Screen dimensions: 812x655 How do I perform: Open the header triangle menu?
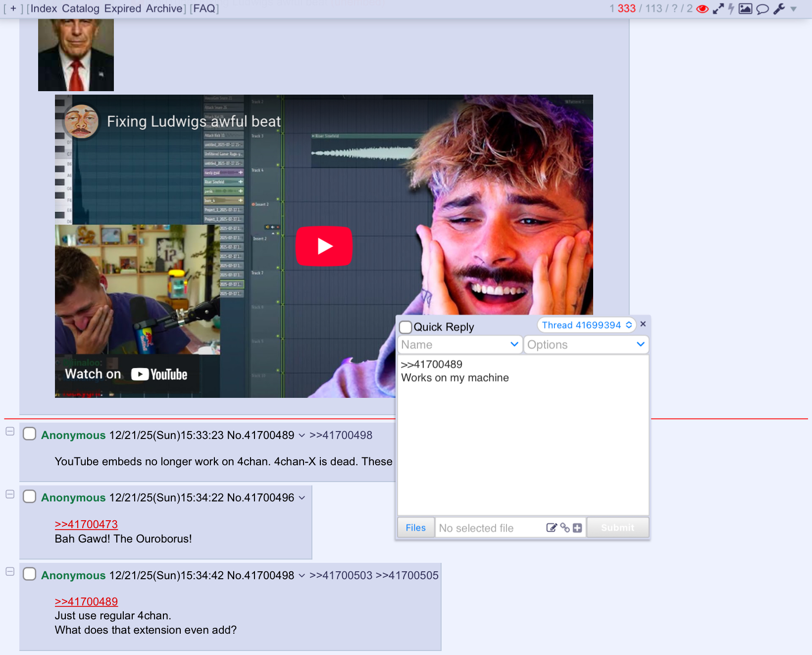[x=793, y=9]
